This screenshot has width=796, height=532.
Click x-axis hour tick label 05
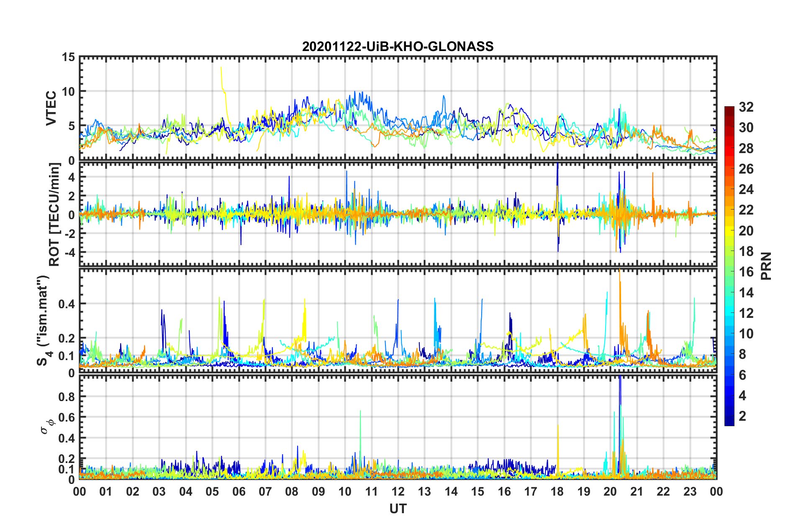[x=212, y=492]
